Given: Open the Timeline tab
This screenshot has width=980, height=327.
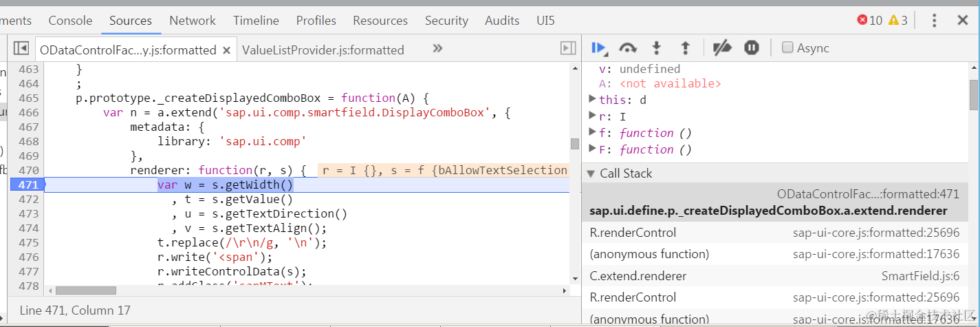Looking at the screenshot, I should tap(256, 21).
